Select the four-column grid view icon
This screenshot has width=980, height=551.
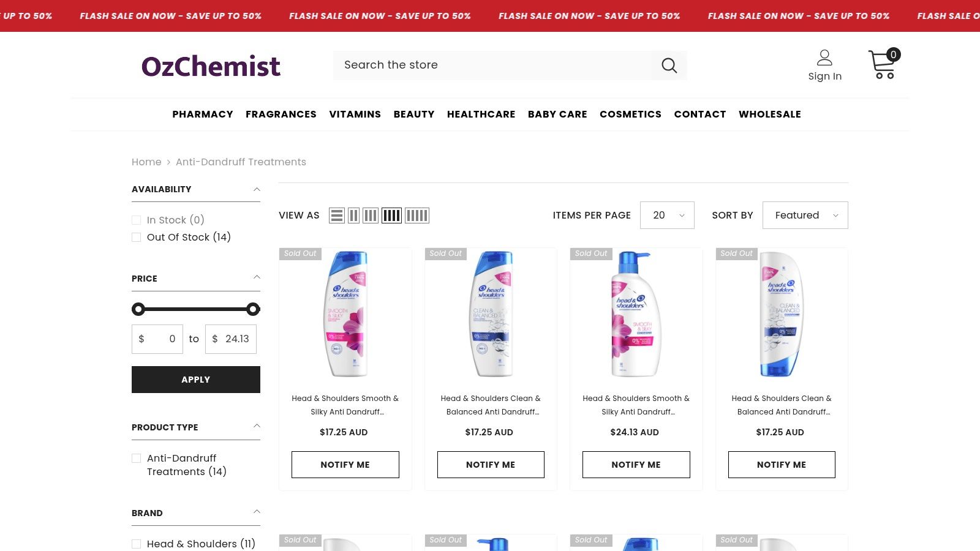391,216
